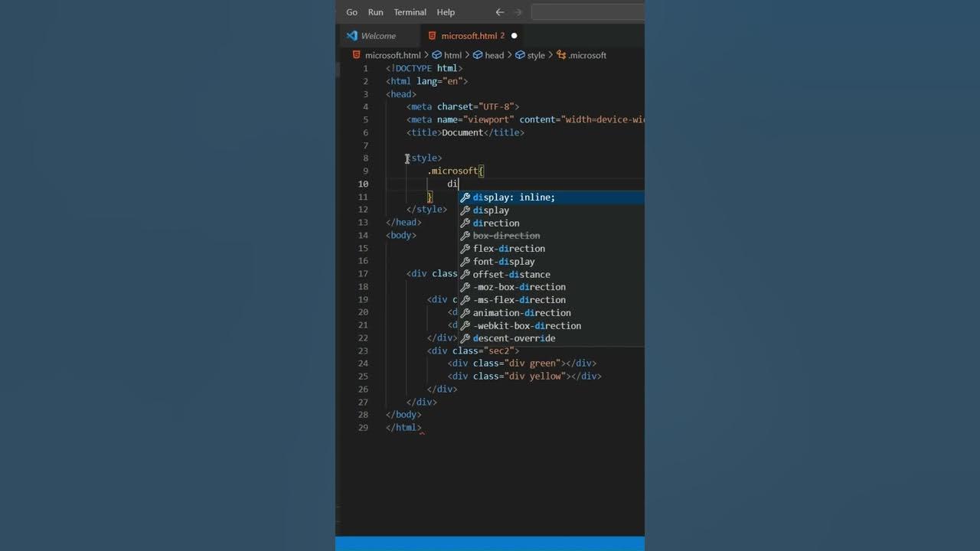Click the class="sec2" div line
The height and width of the screenshot is (551, 980).
(473, 350)
